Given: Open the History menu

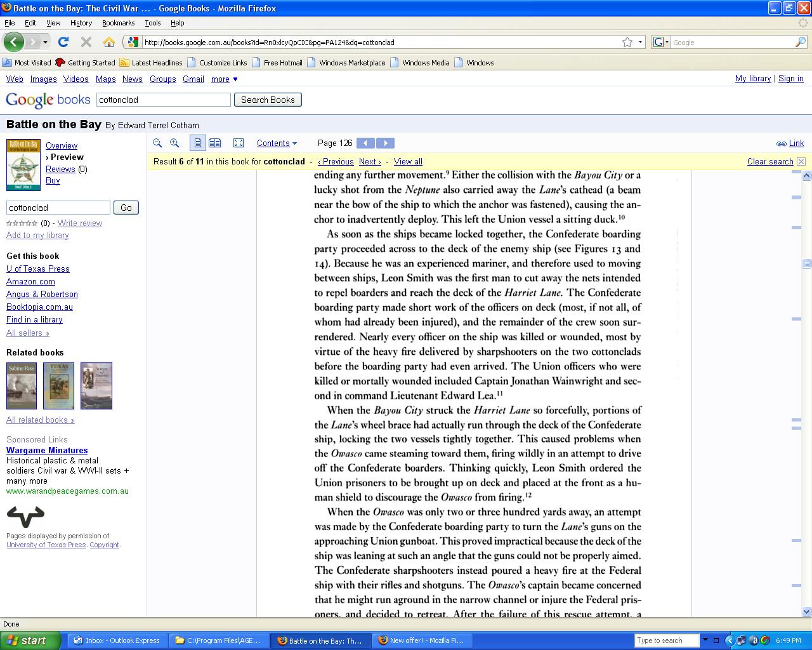Looking at the screenshot, I should tap(81, 23).
